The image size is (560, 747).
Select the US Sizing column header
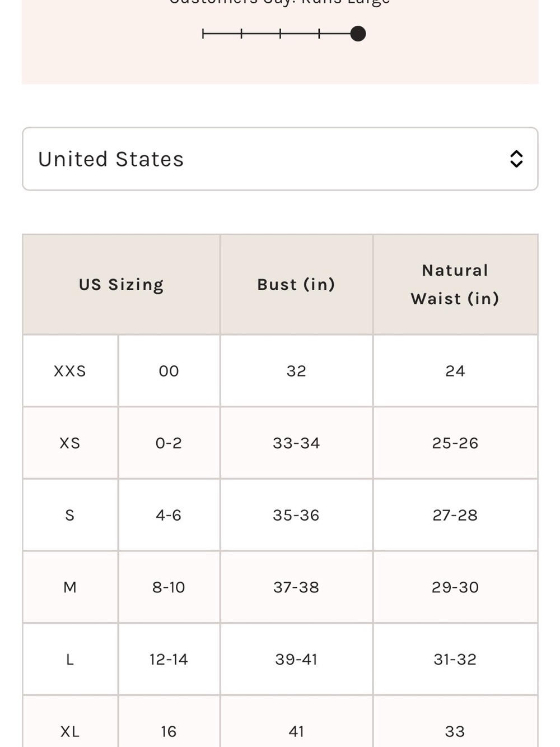(x=122, y=285)
